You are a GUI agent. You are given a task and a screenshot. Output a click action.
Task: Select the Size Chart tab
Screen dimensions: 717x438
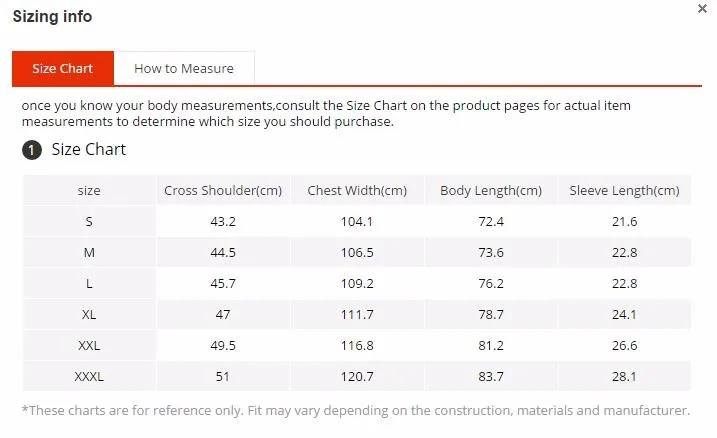tap(63, 69)
